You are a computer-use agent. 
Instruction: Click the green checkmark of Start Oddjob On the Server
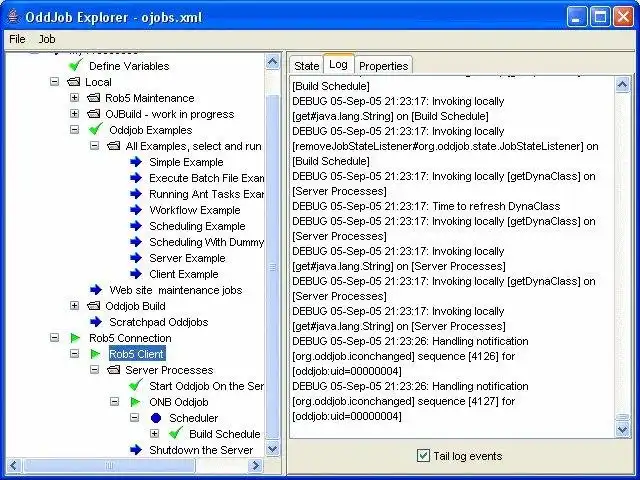(136, 385)
